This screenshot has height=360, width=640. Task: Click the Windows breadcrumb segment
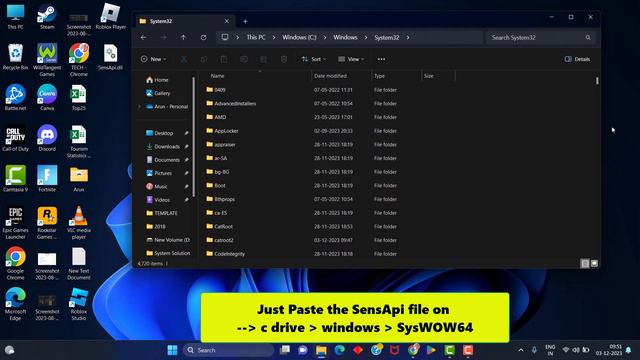(x=345, y=38)
